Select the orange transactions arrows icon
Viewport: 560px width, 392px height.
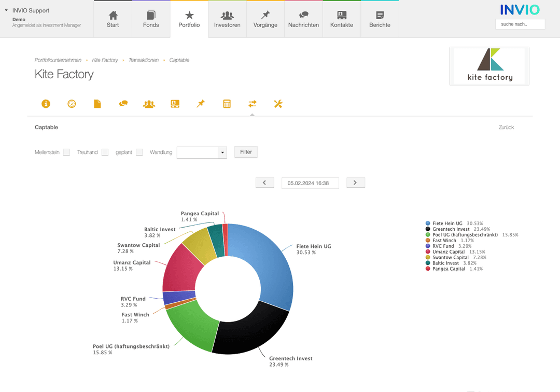pyautogui.click(x=253, y=104)
